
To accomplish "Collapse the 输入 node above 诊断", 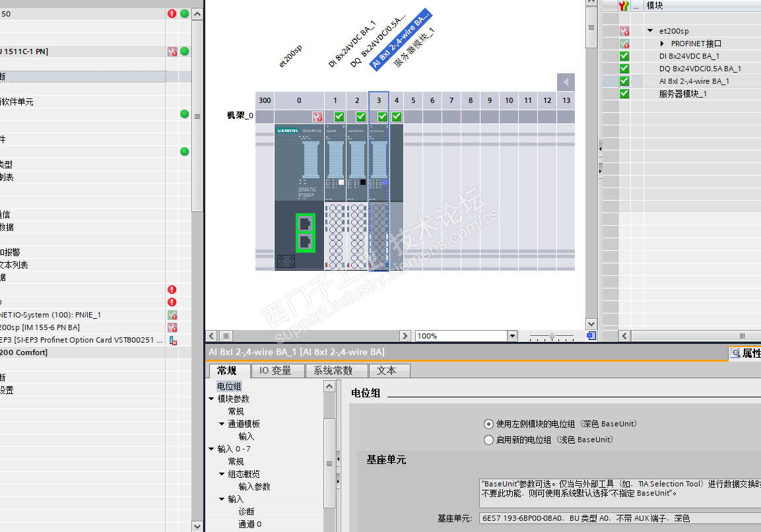I will click(x=222, y=499).
